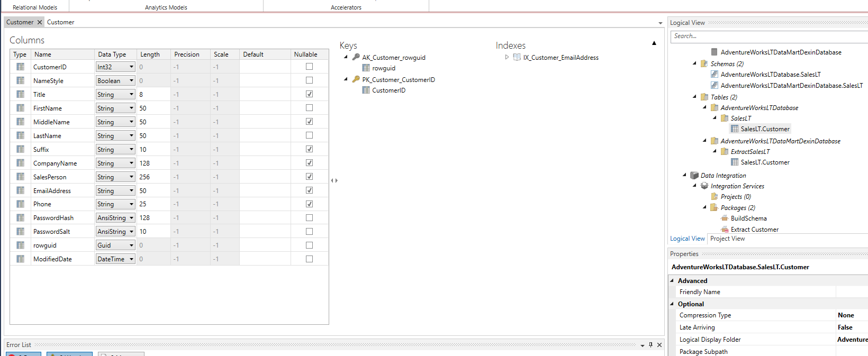Click the splitter arrows beside Columns grid

[x=334, y=180]
